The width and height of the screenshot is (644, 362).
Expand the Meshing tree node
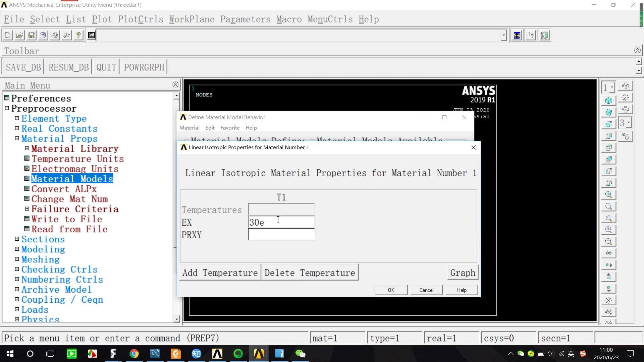[x=17, y=259]
